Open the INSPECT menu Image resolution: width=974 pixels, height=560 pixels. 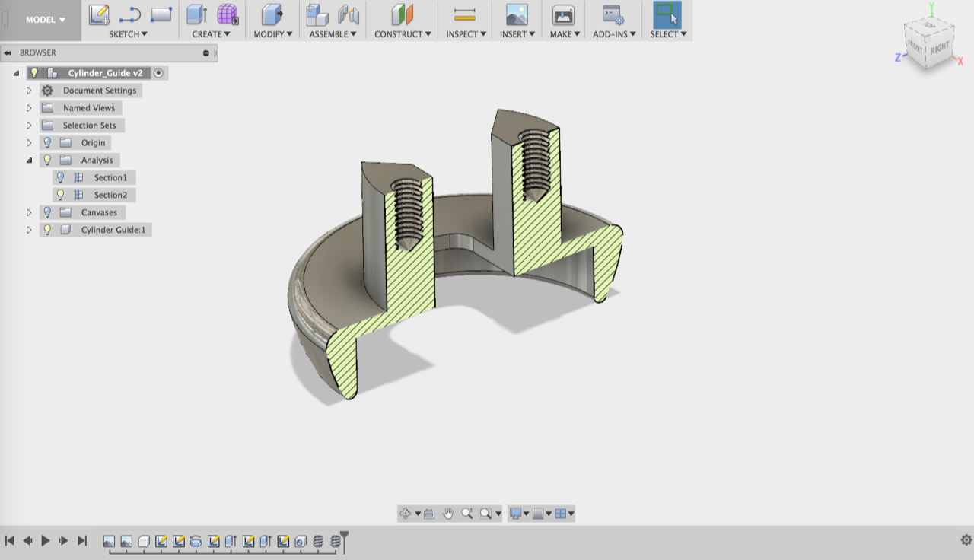point(466,34)
